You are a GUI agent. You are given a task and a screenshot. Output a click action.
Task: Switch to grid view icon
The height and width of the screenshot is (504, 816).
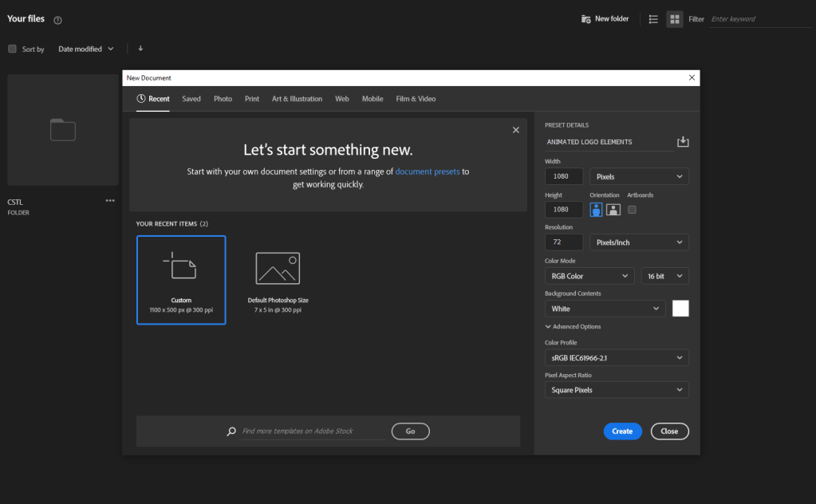[x=675, y=19]
